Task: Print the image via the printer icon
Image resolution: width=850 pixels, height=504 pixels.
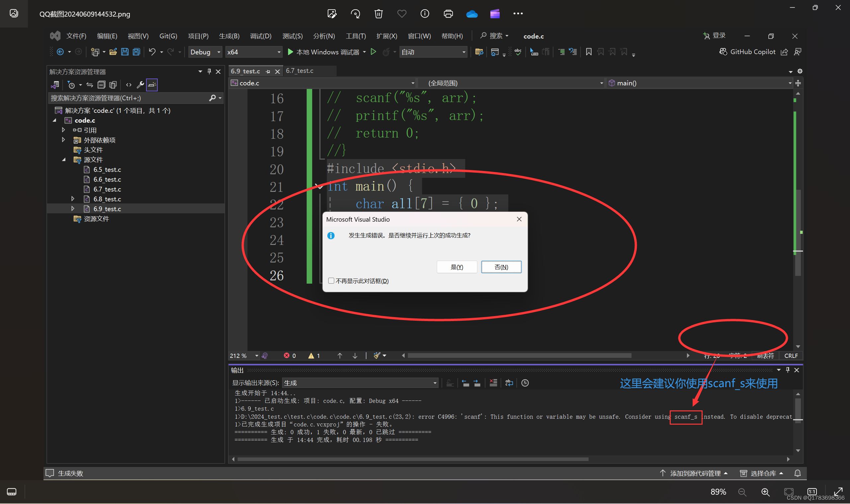Action: tap(448, 14)
